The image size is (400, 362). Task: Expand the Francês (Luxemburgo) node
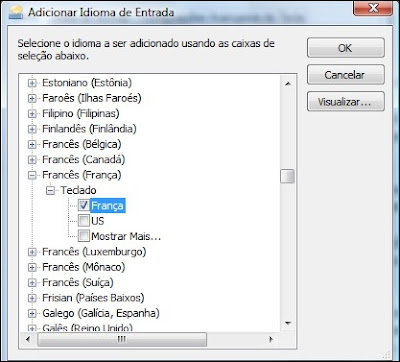32,252
